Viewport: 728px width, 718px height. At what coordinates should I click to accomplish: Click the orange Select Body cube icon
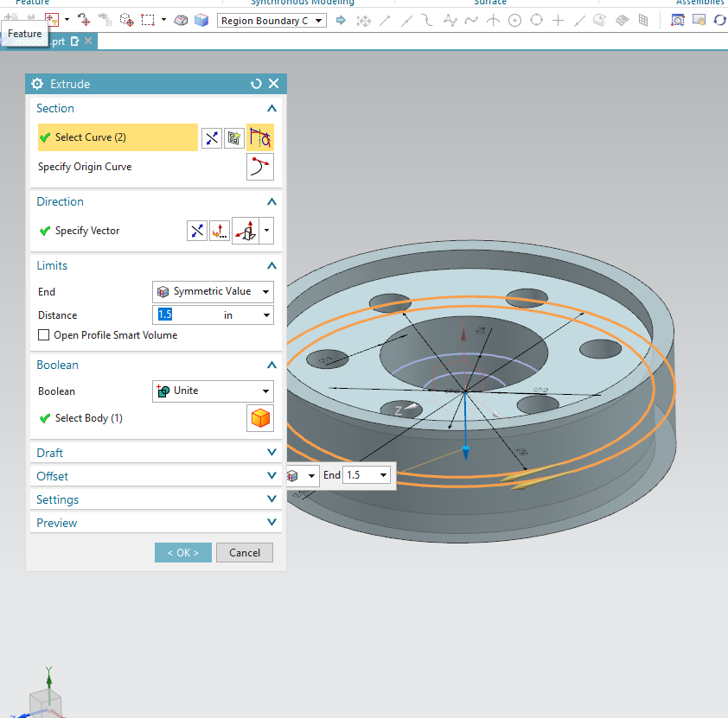coord(260,418)
